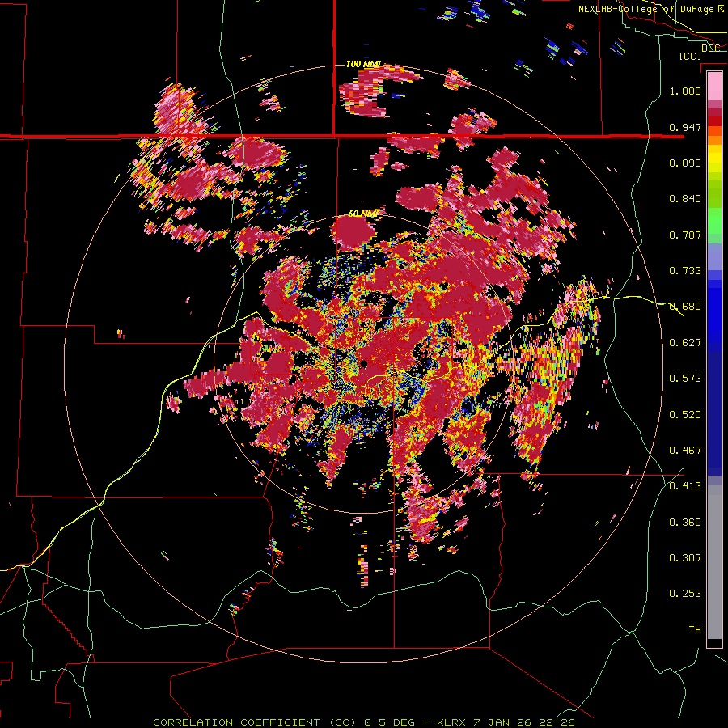Image resolution: width=728 pixels, height=728 pixels.
Task: Click the 0.733 legend value
Action: tap(685, 271)
